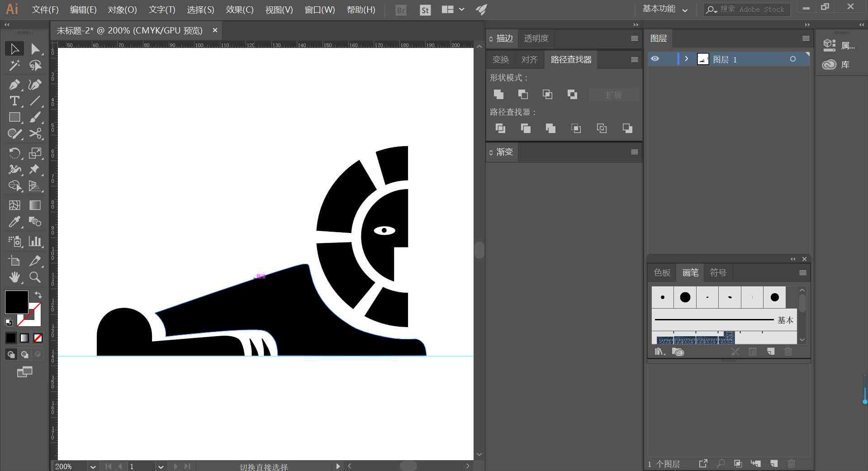Choose the Shape Builder tool
This screenshot has height=471, width=868.
click(14, 186)
